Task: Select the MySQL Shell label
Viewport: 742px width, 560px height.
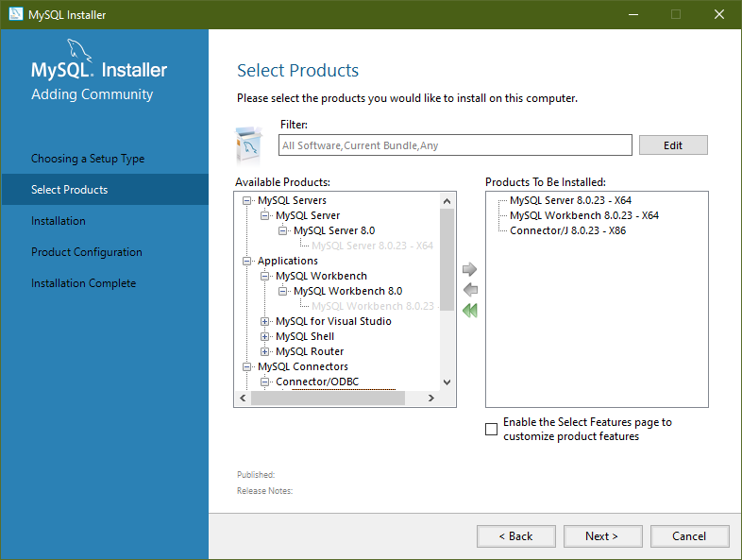Action: [x=305, y=336]
